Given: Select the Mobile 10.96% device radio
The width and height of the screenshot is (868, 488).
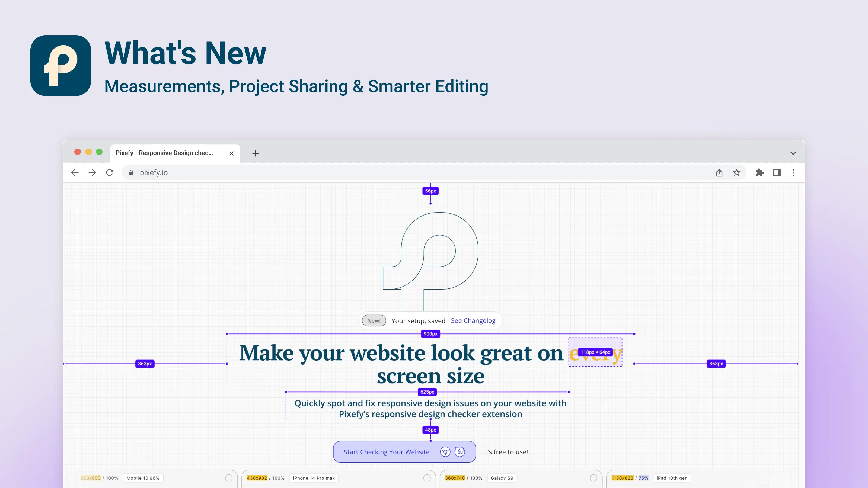Looking at the screenshot, I should point(229,478).
